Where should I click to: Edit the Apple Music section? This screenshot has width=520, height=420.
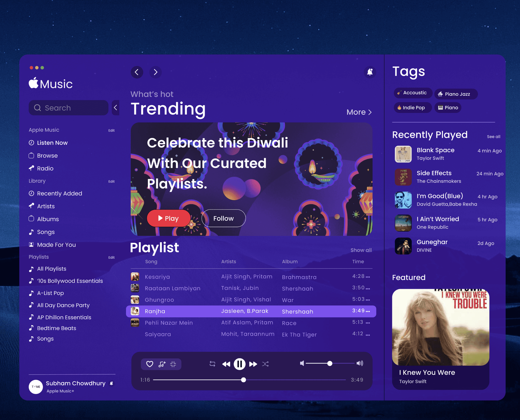click(111, 130)
